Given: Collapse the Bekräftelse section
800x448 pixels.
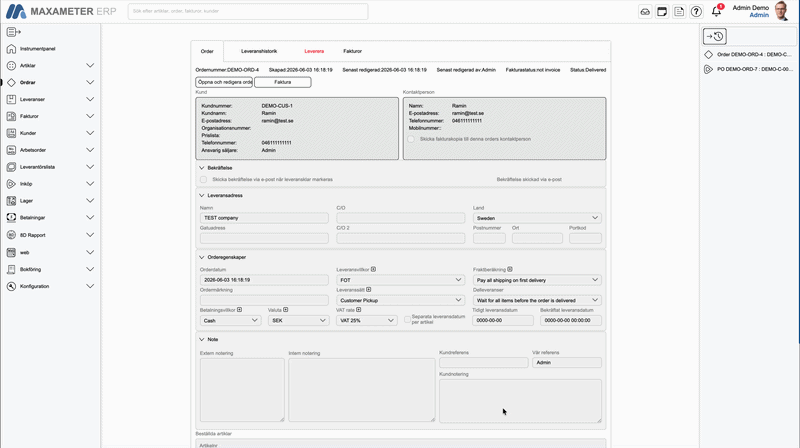Looking at the screenshot, I should tap(202, 168).
